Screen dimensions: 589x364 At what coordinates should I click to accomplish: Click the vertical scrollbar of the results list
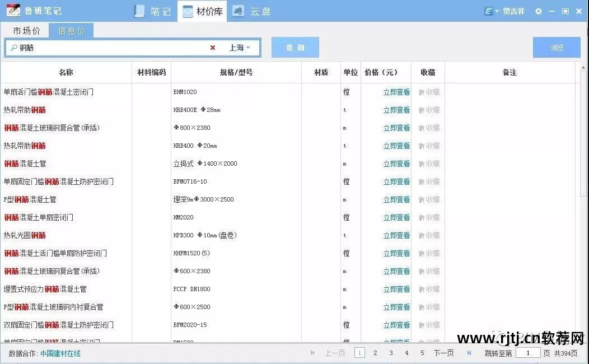[x=583, y=140]
